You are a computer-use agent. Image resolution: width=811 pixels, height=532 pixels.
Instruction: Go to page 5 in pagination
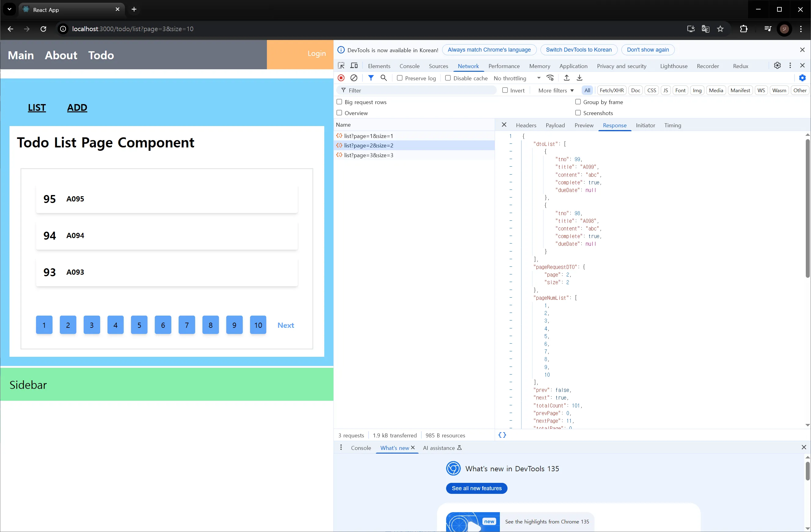pyautogui.click(x=139, y=325)
